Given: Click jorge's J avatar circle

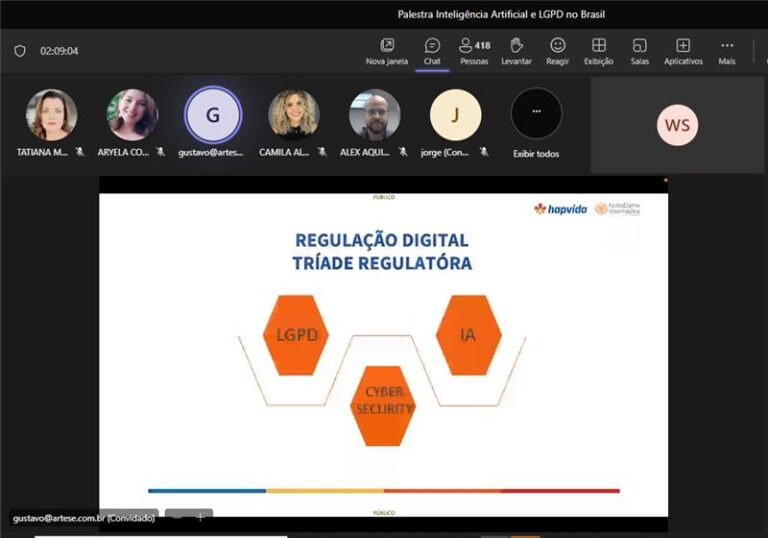Looking at the screenshot, I should tap(455, 114).
